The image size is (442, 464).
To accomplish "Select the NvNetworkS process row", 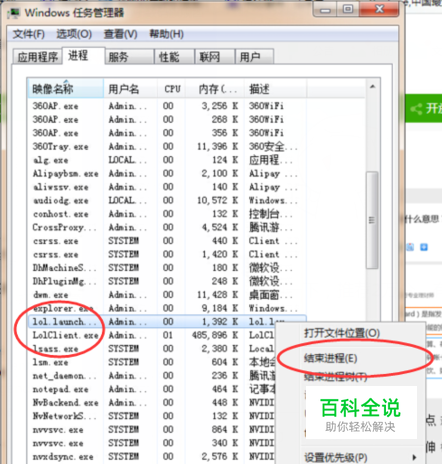I will (x=152, y=416).
